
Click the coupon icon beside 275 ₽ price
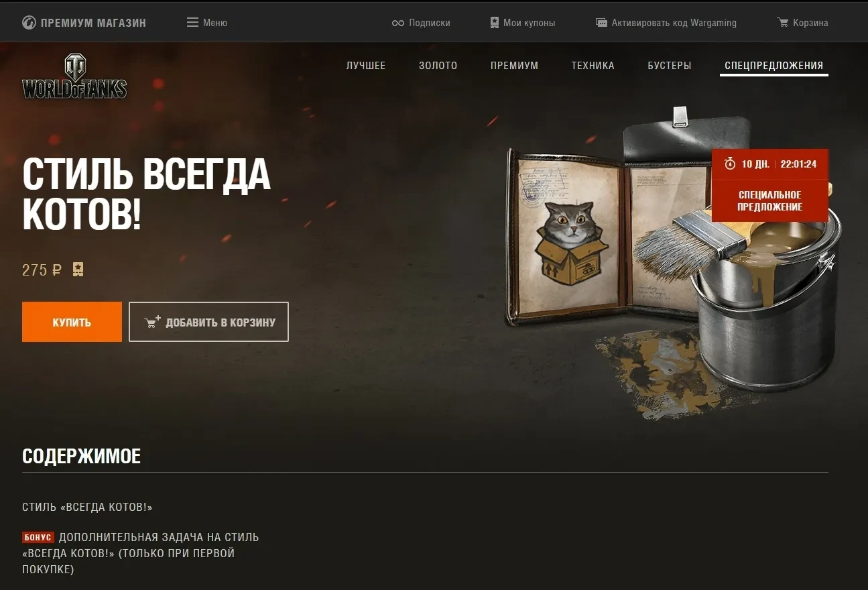pos(78,270)
